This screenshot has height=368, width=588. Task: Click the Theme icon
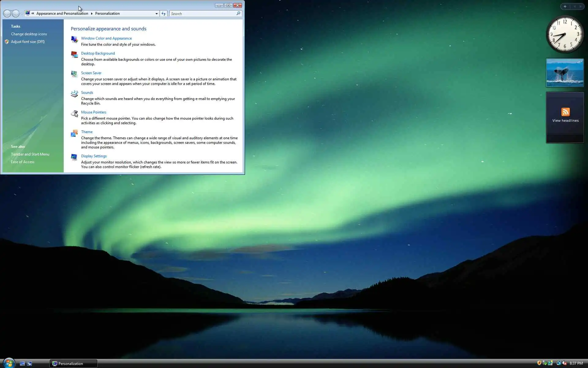click(74, 133)
